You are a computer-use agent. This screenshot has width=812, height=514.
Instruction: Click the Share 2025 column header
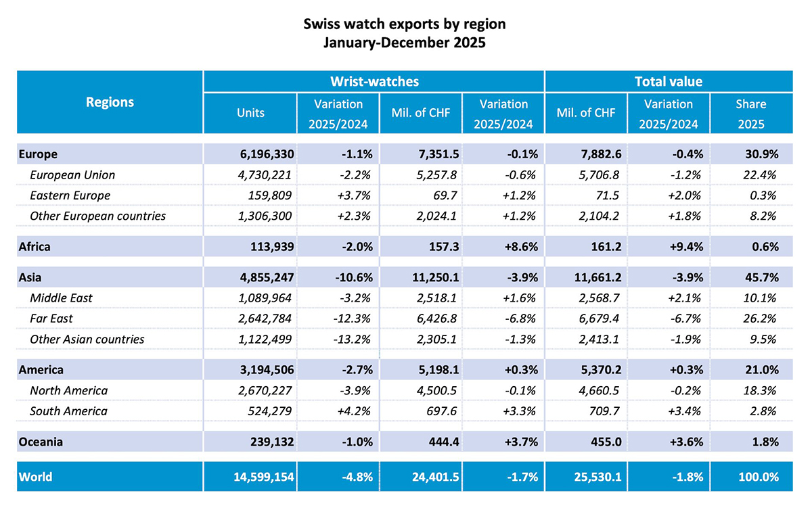751,113
